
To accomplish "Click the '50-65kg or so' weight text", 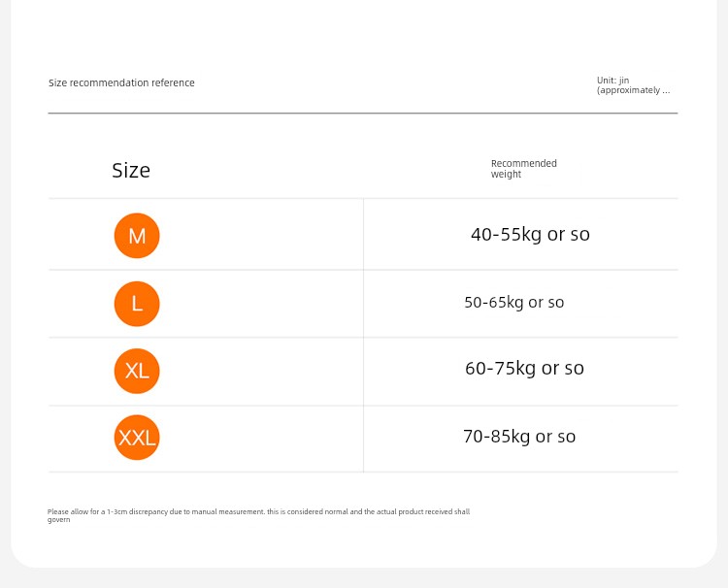I will pos(513,303).
